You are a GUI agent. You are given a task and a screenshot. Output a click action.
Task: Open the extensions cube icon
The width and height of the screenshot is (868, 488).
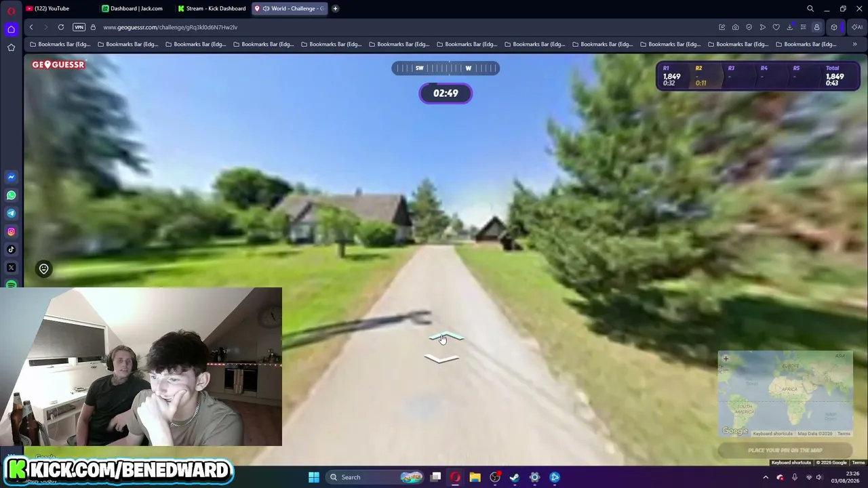[x=834, y=27]
